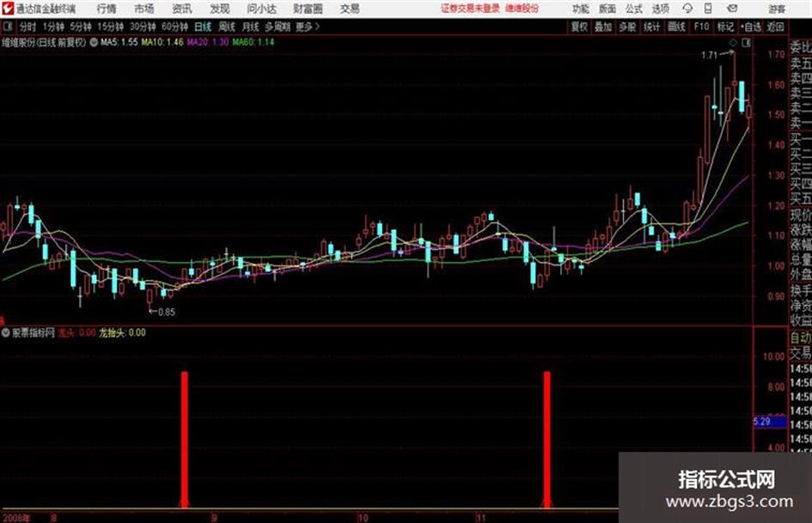The height and width of the screenshot is (523, 812).
Task: Select the 月线 monthly period tab
Action: [251, 27]
